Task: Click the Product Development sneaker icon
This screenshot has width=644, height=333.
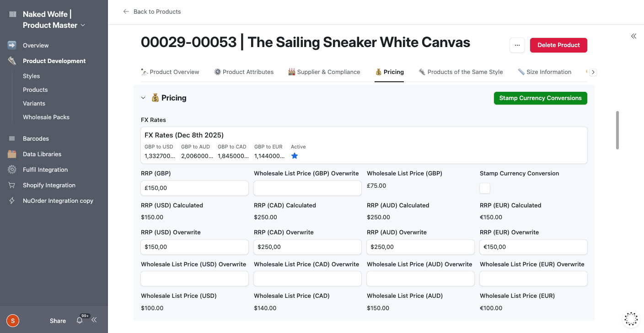Action: pos(12,61)
